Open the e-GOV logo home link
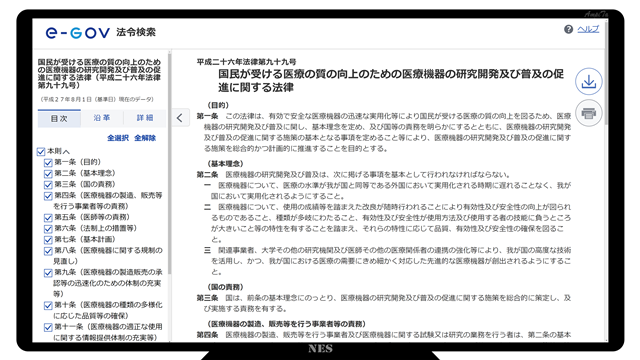This screenshot has height=360, width=640. pyautogui.click(x=78, y=33)
